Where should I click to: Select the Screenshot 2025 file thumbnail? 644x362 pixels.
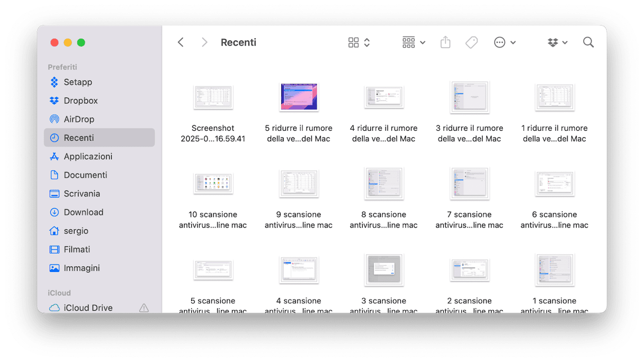[213, 97]
